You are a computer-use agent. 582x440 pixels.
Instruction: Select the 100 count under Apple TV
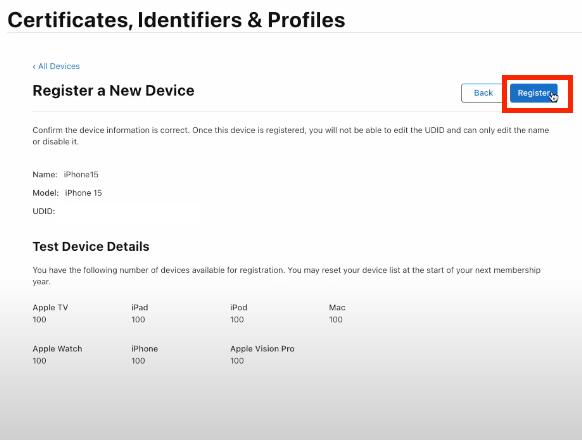pyautogui.click(x=39, y=319)
